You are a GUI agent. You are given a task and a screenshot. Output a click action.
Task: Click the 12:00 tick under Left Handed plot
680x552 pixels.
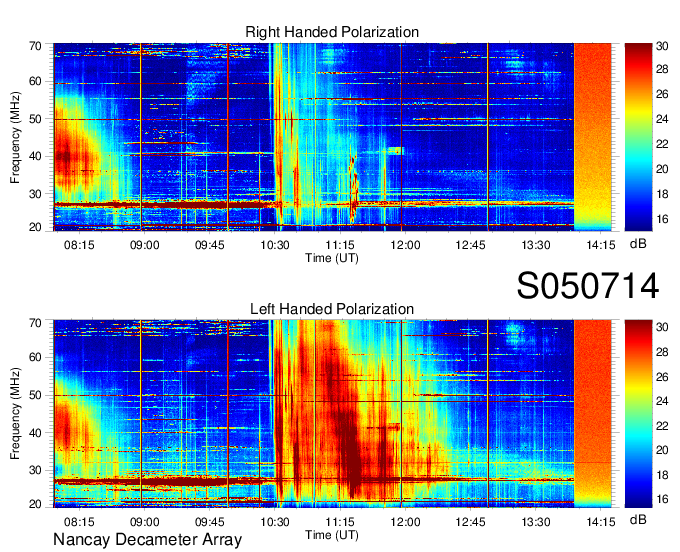[x=405, y=522]
